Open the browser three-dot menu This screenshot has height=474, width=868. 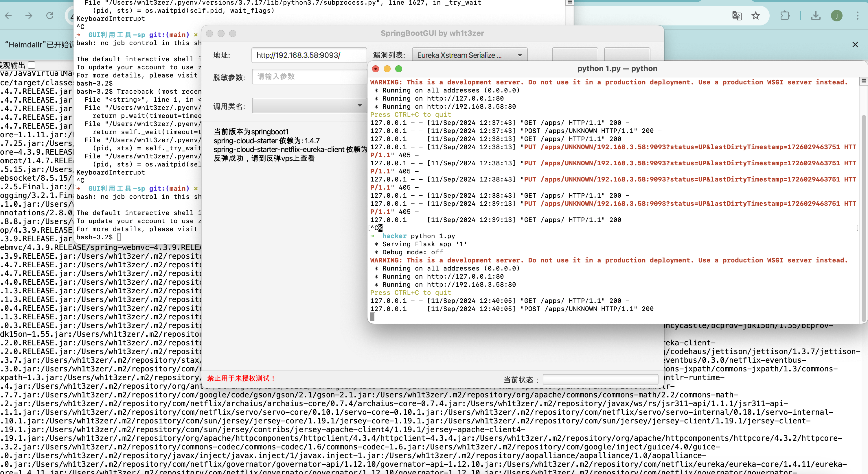click(x=858, y=16)
